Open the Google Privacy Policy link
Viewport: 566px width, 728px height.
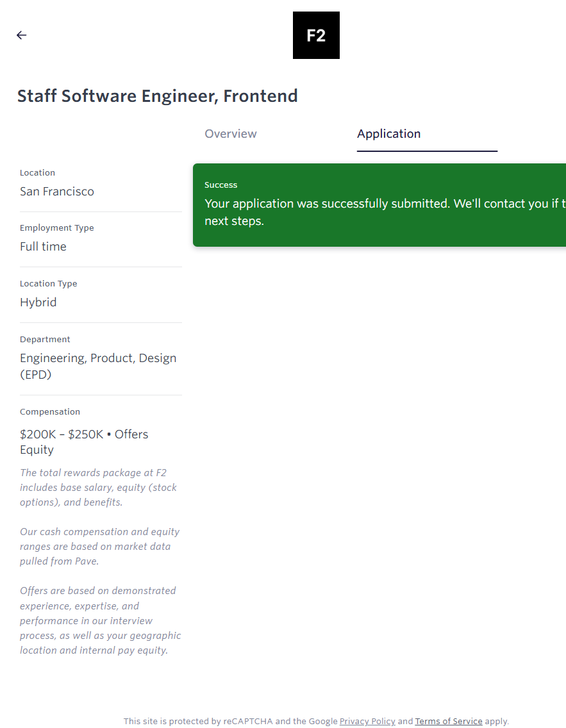tap(367, 721)
